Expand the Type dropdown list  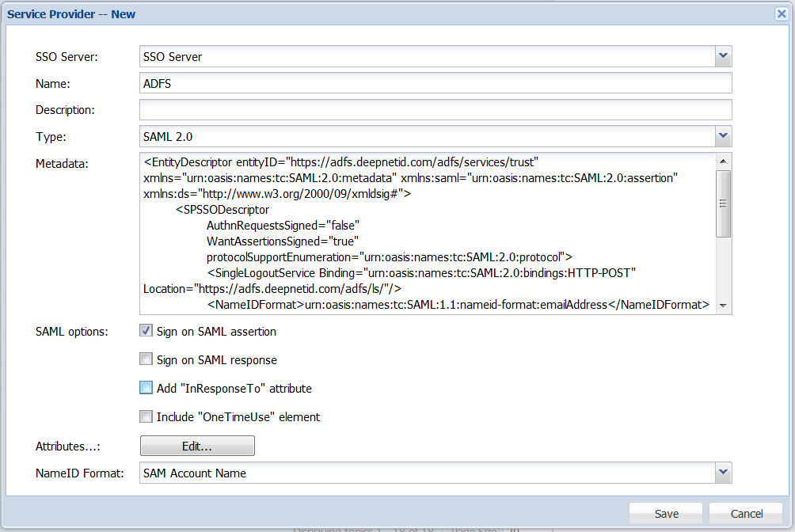click(x=722, y=136)
